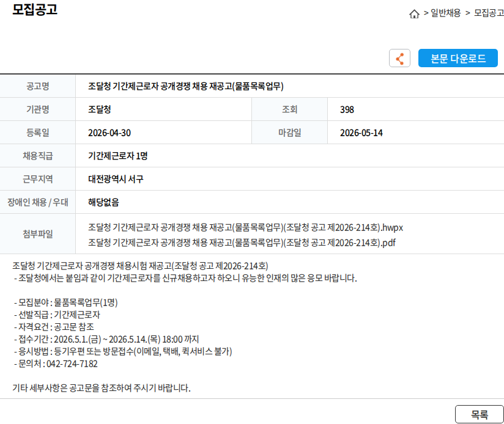This screenshot has width=504, height=424.
Task: Select the 모집공고 page heading
Action: click(35, 9)
